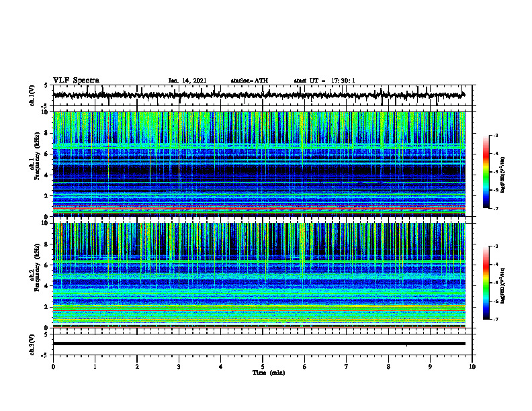Click the ch.2 spectrogram color scale bar

pos(486,283)
